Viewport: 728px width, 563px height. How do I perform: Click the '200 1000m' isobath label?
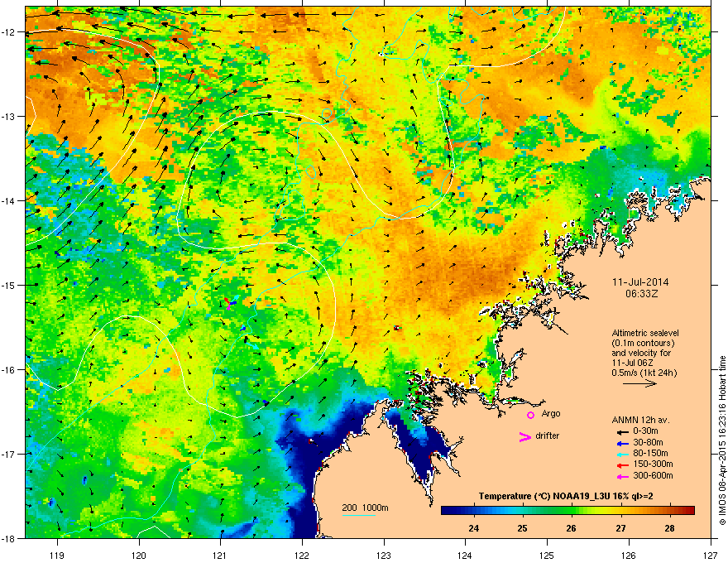tap(365, 508)
